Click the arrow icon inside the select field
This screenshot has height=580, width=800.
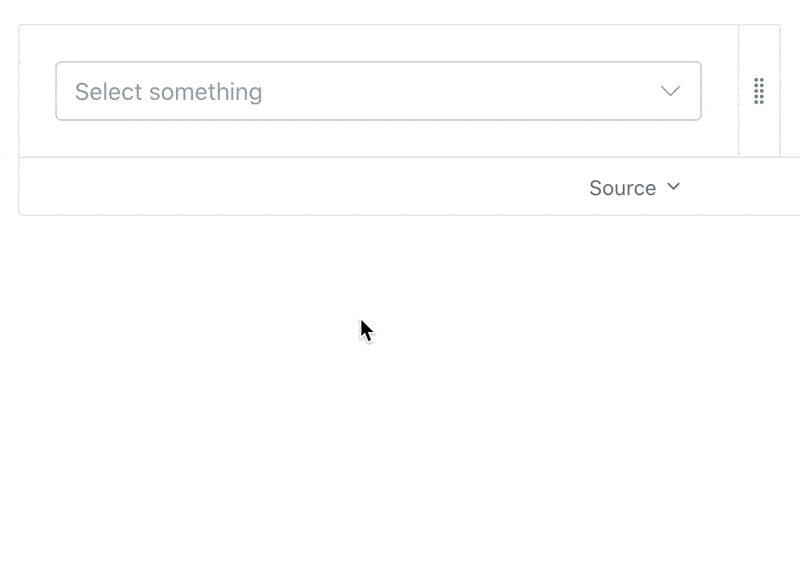671,91
